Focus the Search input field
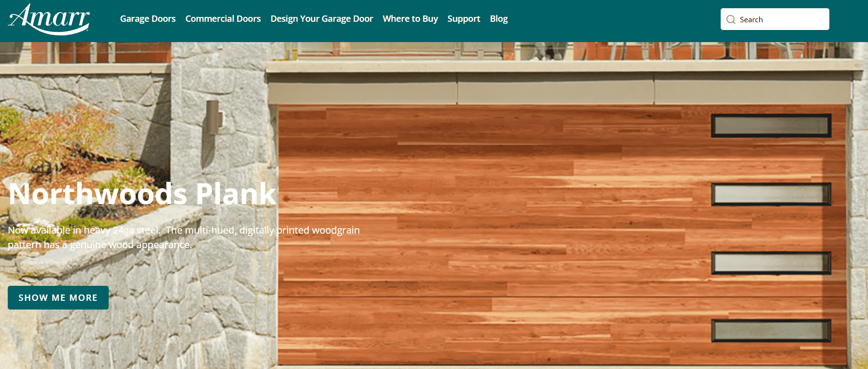This screenshot has width=868, height=369. click(775, 19)
